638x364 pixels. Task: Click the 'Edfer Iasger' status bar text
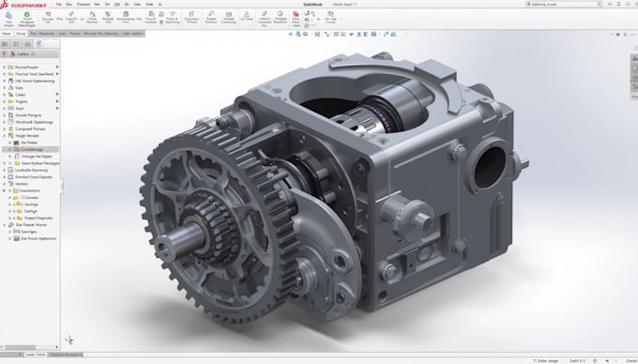tap(546, 361)
